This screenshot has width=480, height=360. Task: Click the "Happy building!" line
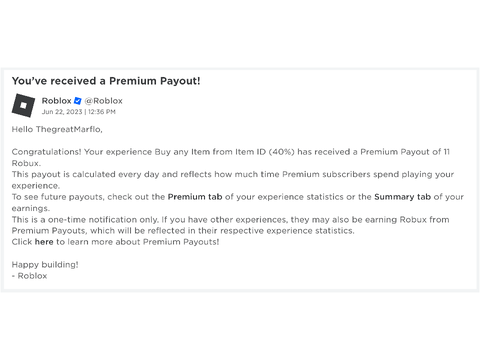[45, 265]
